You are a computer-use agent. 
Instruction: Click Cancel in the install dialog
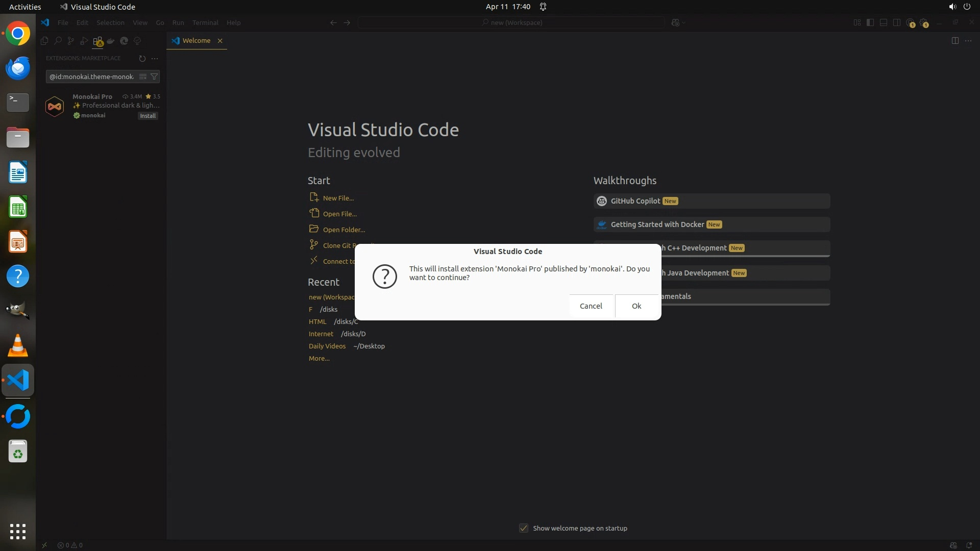point(591,306)
